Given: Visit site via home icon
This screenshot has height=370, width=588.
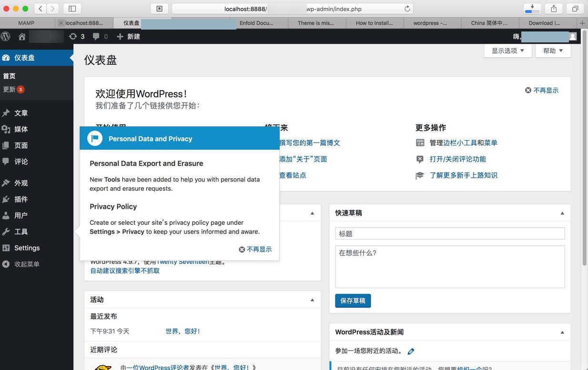Looking at the screenshot, I should 22,36.
